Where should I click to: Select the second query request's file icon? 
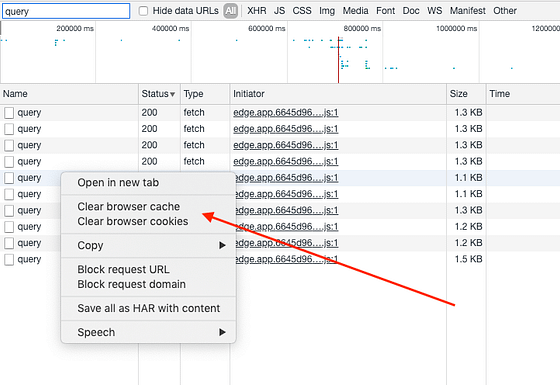9,129
